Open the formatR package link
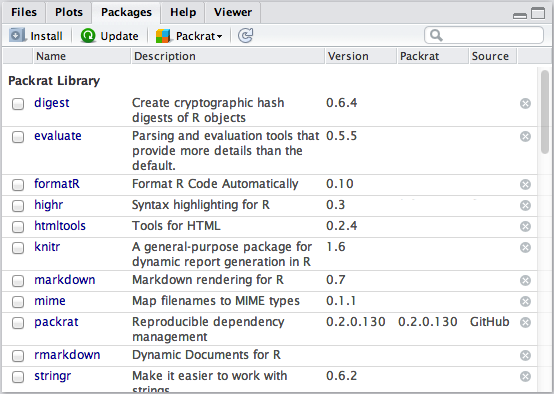This screenshot has width=554, height=394. pos(57,184)
